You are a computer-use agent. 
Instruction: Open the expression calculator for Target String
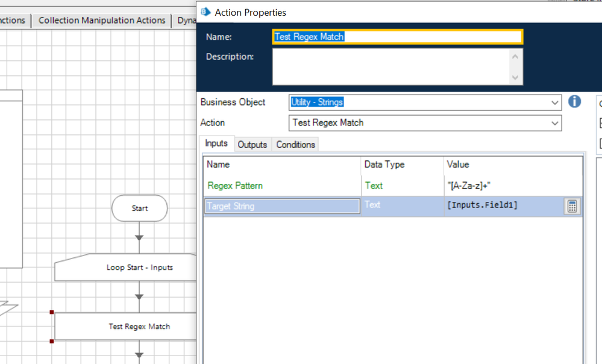[x=572, y=206]
